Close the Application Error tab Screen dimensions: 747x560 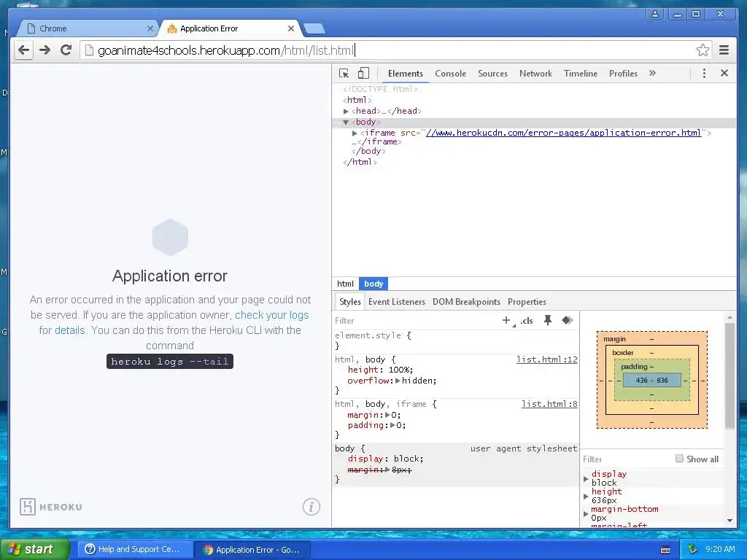coord(290,28)
